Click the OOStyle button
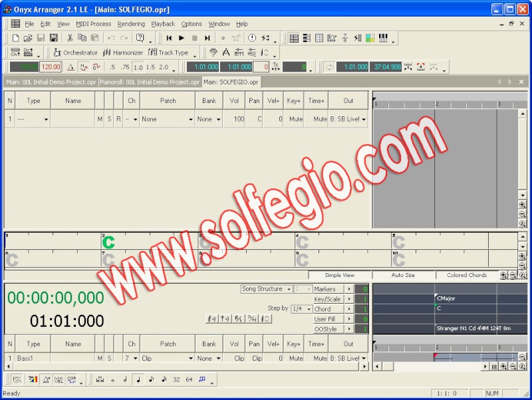Viewport: 532px width, 400px height. (x=327, y=329)
